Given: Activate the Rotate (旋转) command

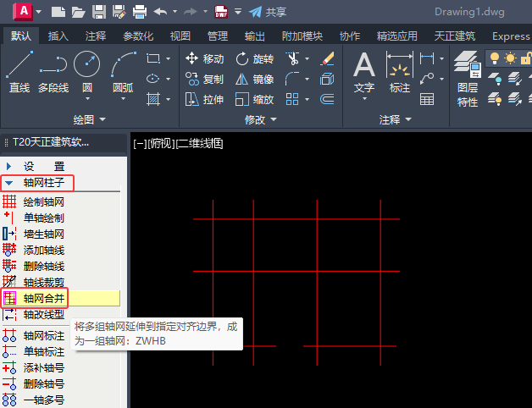Looking at the screenshot, I should click(x=255, y=58).
